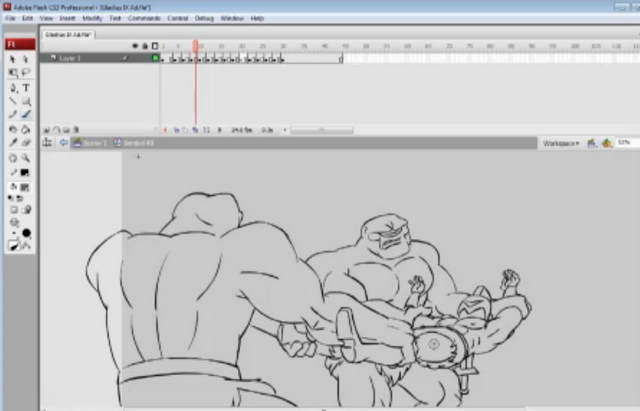Toggle Onion Skin Outlines

click(185, 130)
